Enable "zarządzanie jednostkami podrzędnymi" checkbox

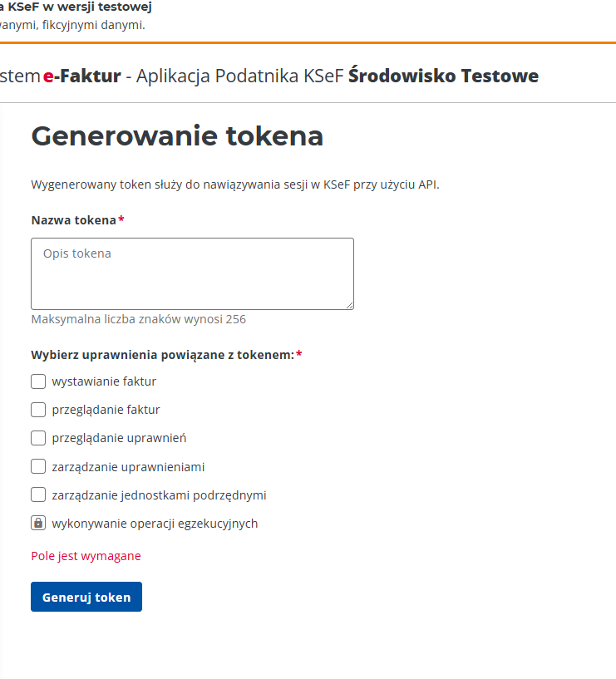[x=37, y=494]
